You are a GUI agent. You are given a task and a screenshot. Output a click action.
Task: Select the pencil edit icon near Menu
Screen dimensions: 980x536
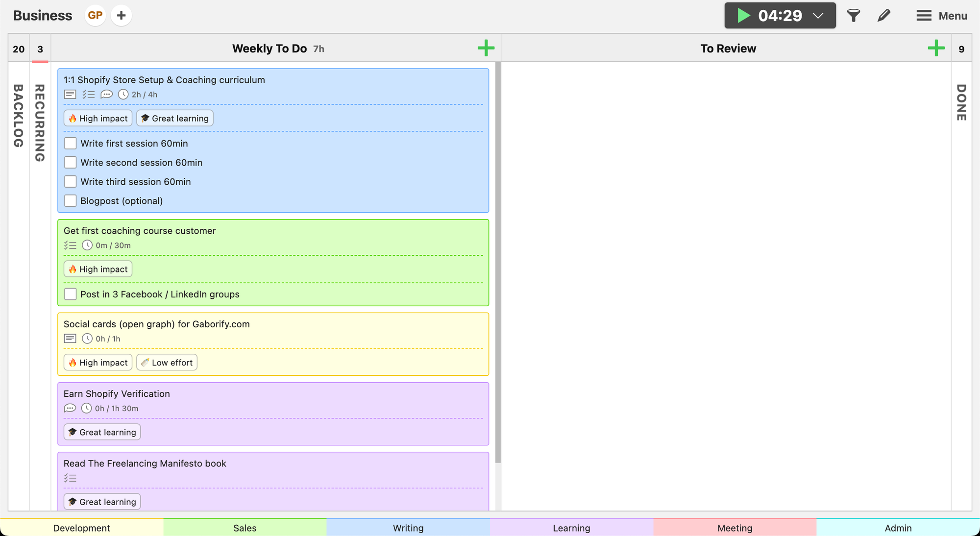(x=884, y=15)
